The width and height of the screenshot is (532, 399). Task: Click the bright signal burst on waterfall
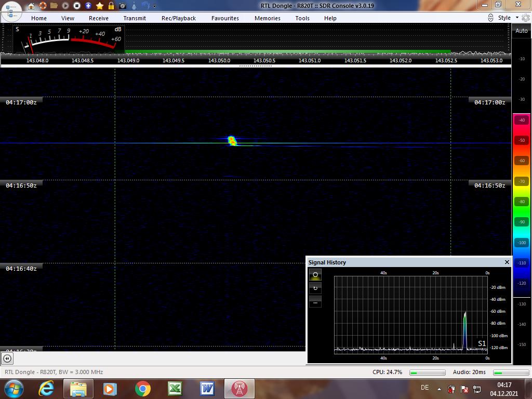[232, 141]
